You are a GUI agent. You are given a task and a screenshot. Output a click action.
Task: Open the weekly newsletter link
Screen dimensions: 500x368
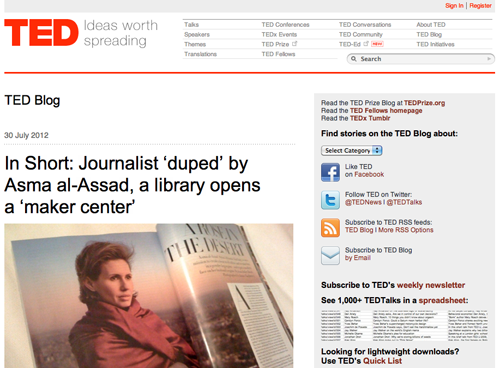pos(431,285)
